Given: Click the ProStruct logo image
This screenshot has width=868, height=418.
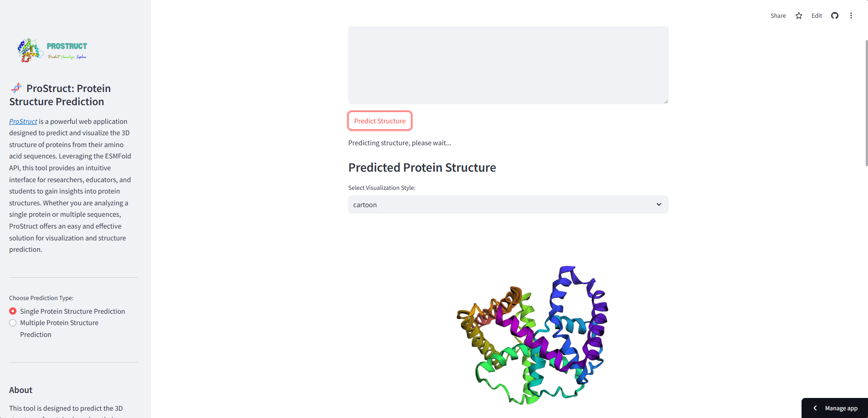Looking at the screenshot, I should [x=52, y=51].
